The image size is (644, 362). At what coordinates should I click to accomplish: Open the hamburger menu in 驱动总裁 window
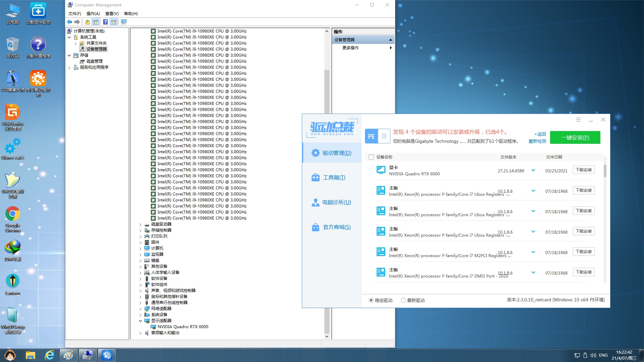pyautogui.click(x=578, y=120)
